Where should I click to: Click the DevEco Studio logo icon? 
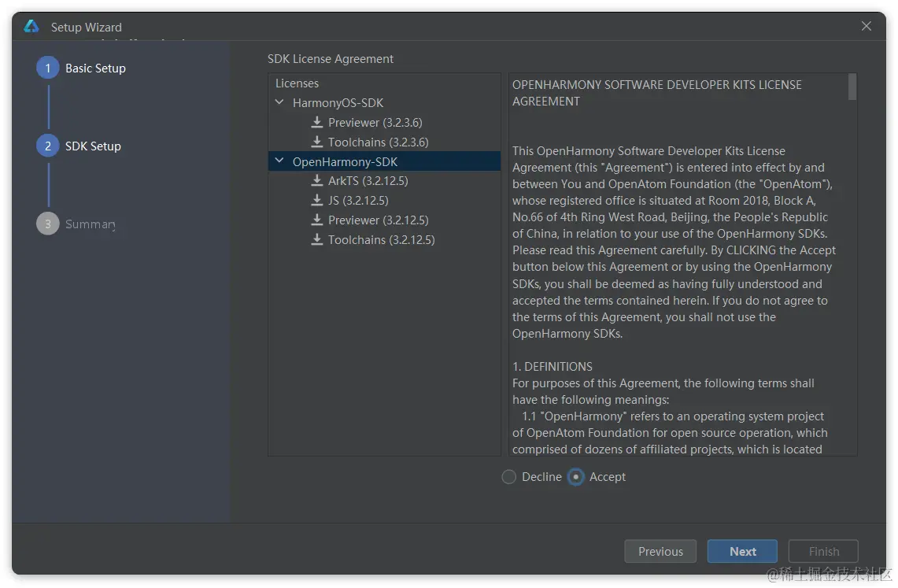coord(31,26)
